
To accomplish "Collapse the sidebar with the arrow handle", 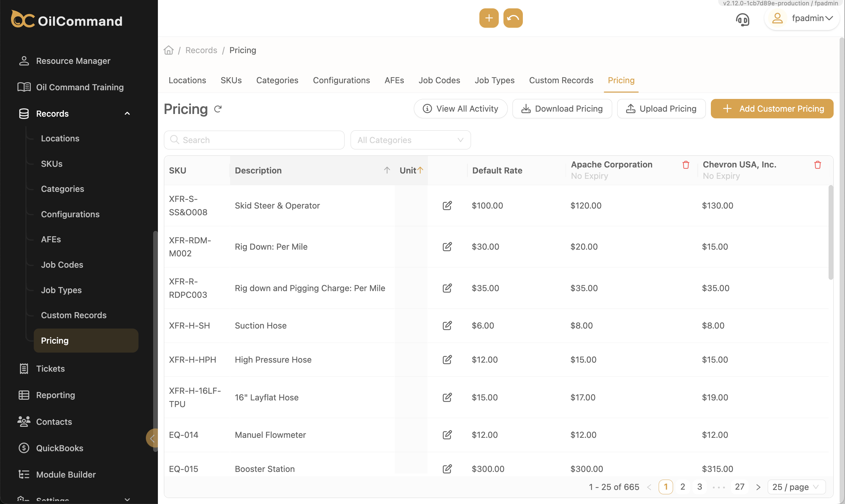I will pyautogui.click(x=152, y=438).
